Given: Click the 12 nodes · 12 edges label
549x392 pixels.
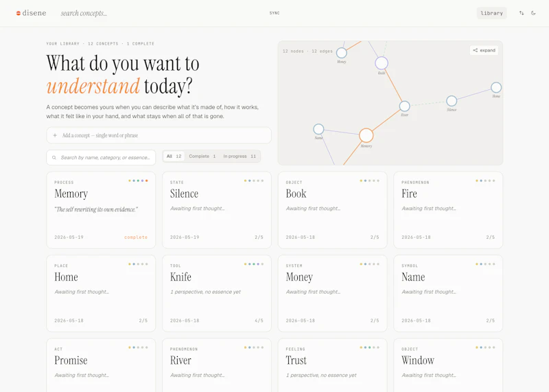Looking at the screenshot, I should [x=307, y=51].
